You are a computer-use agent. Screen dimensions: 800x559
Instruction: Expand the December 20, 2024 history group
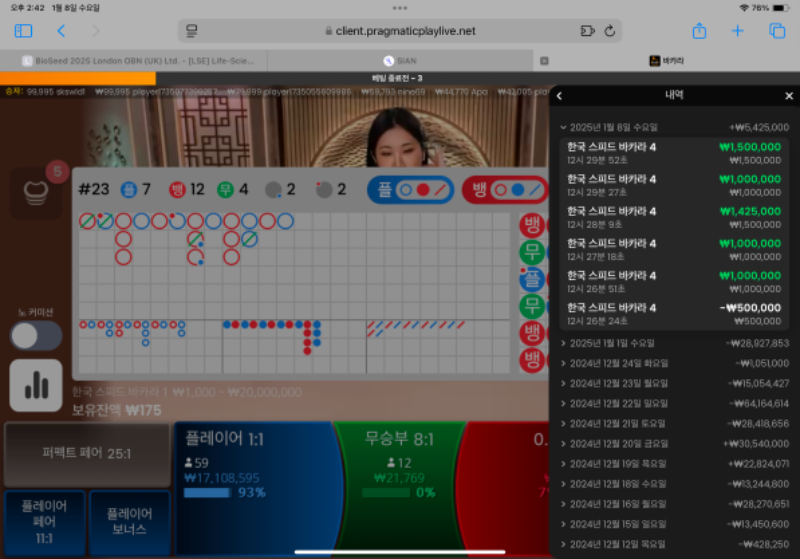[x=674, y=444]
